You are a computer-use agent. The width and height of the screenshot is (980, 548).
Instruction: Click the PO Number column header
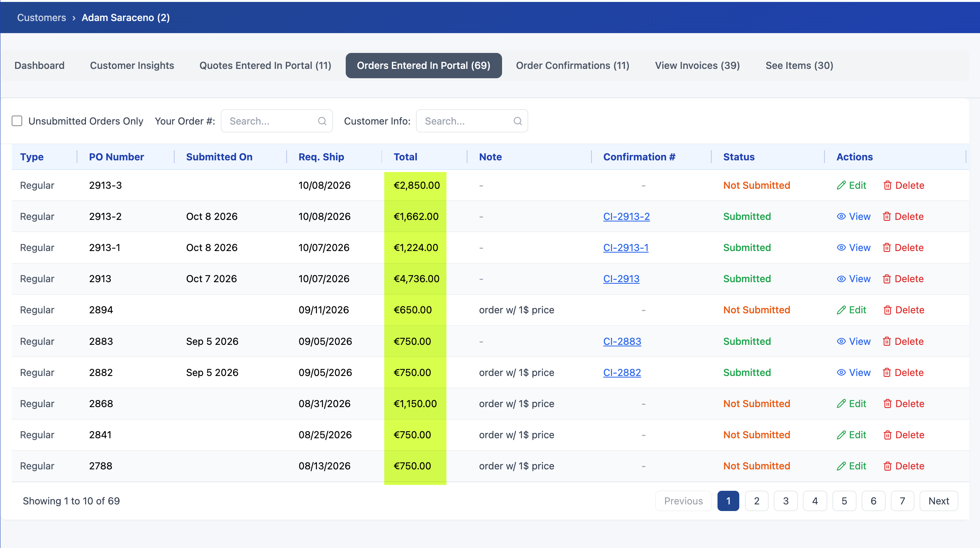[116, 157]
